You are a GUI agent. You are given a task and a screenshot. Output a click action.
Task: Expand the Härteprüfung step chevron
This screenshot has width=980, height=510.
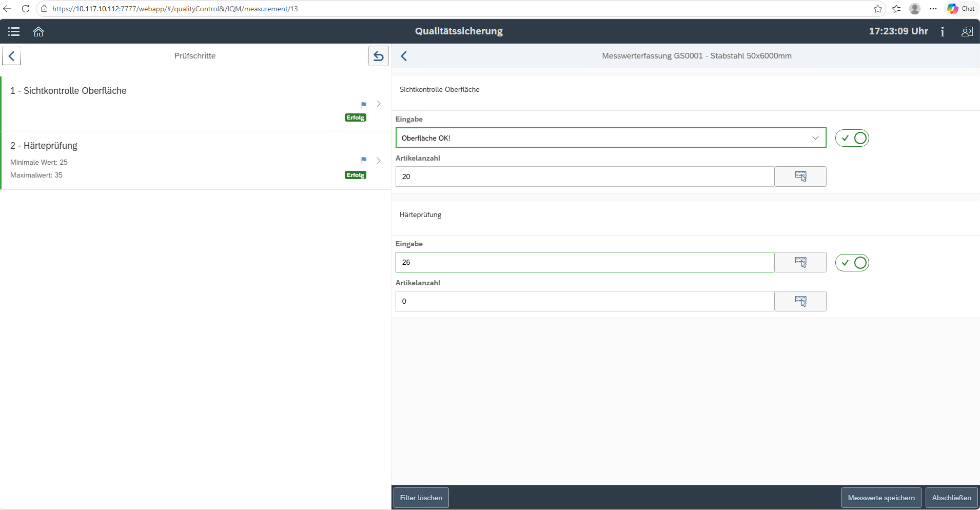pyautogui.click(x=379, y=161)
